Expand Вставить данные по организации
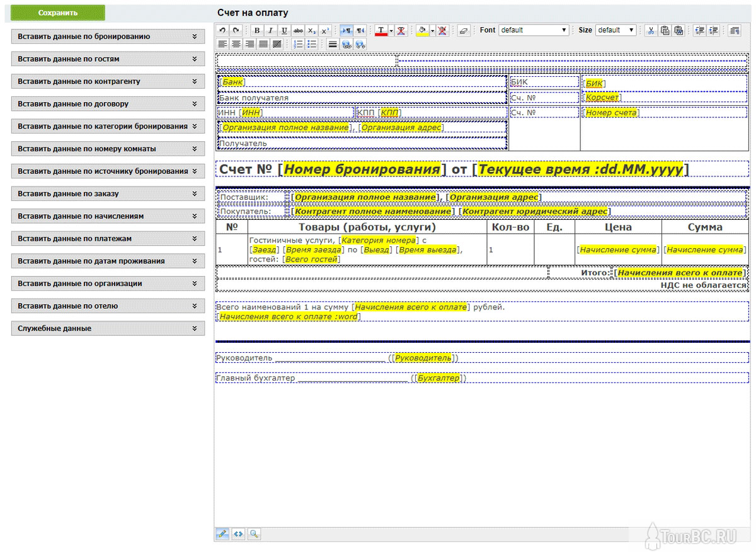756x552 pixels. pyautogui.click(x=108, y=284)
